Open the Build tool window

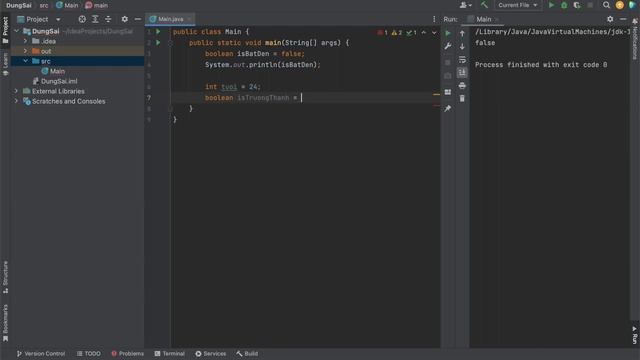[247, 353]
